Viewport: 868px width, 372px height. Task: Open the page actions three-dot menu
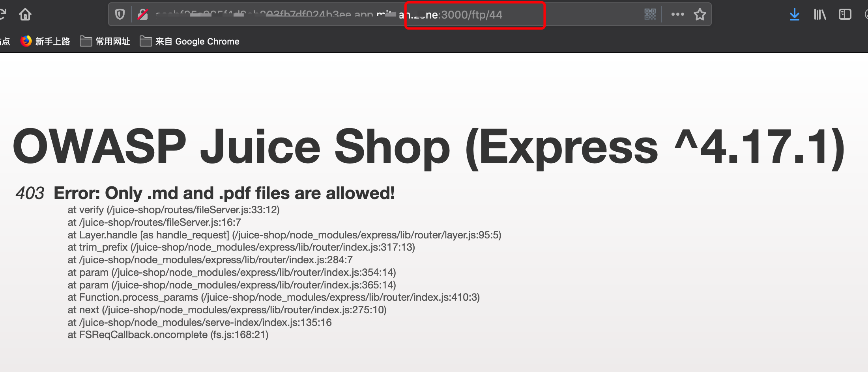678,14
